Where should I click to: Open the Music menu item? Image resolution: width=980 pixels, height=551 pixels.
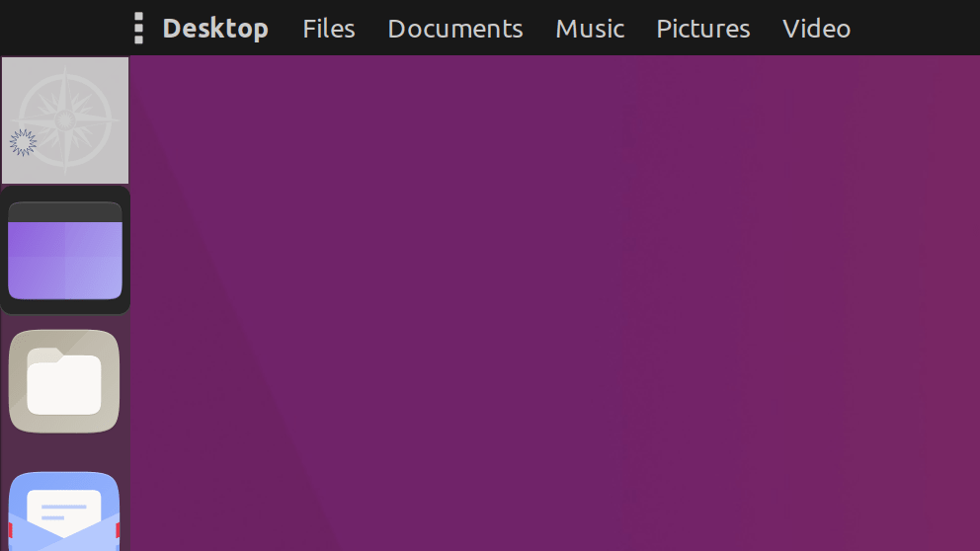coord(590,29)
